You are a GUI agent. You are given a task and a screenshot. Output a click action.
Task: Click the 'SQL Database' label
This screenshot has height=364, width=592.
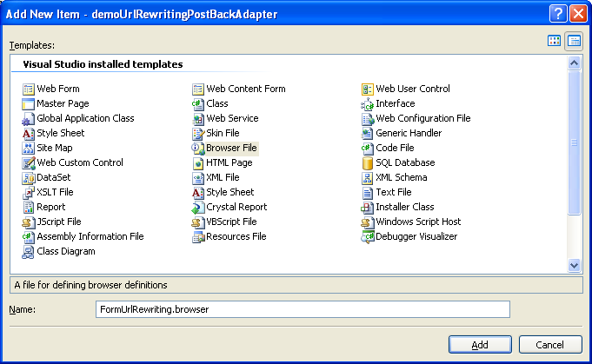click(x=405, y=162)
